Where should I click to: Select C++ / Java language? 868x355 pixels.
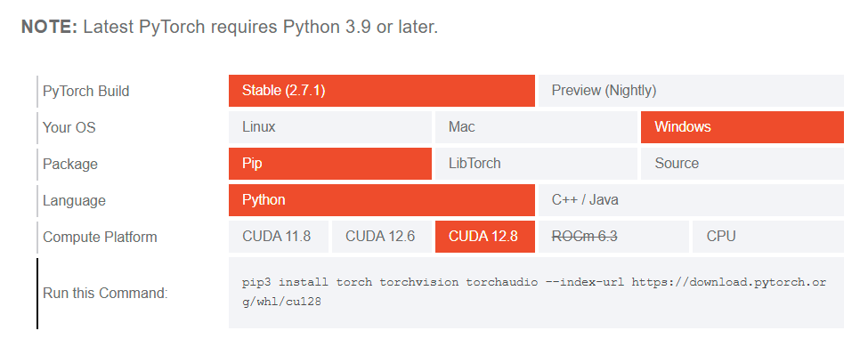691,200
